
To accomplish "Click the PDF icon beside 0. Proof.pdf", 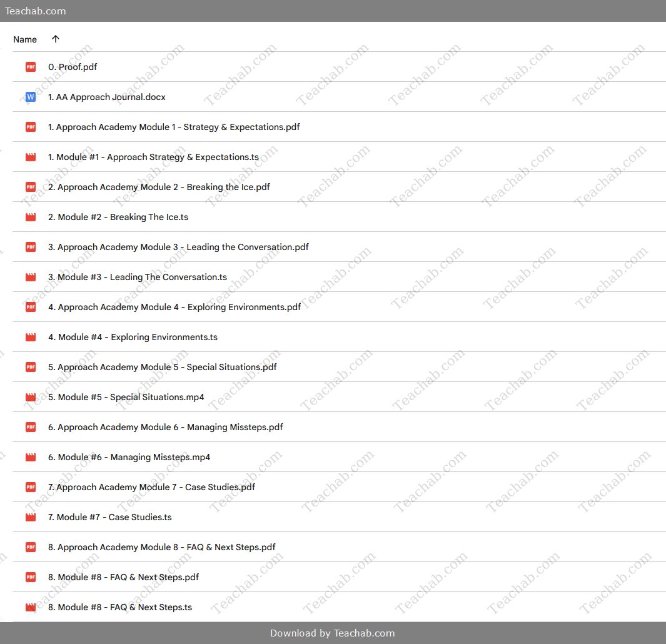I will [31, 67].
